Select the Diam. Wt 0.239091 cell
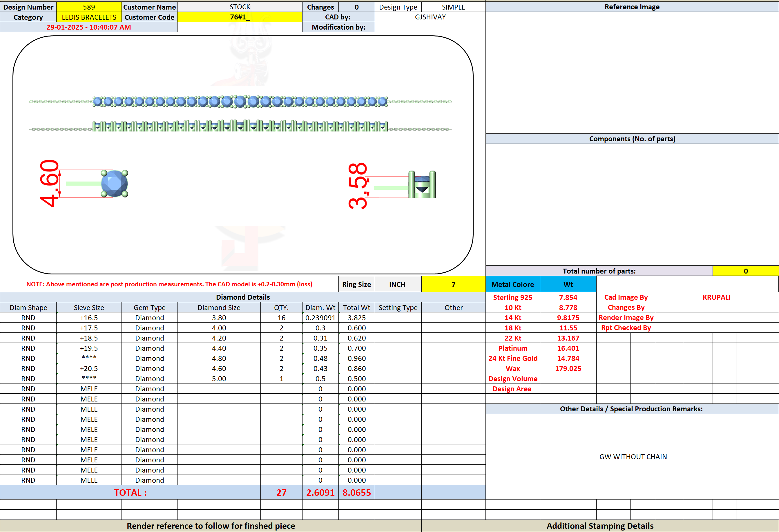This screenshot has width=779, height=532. [x=320, y=317]
